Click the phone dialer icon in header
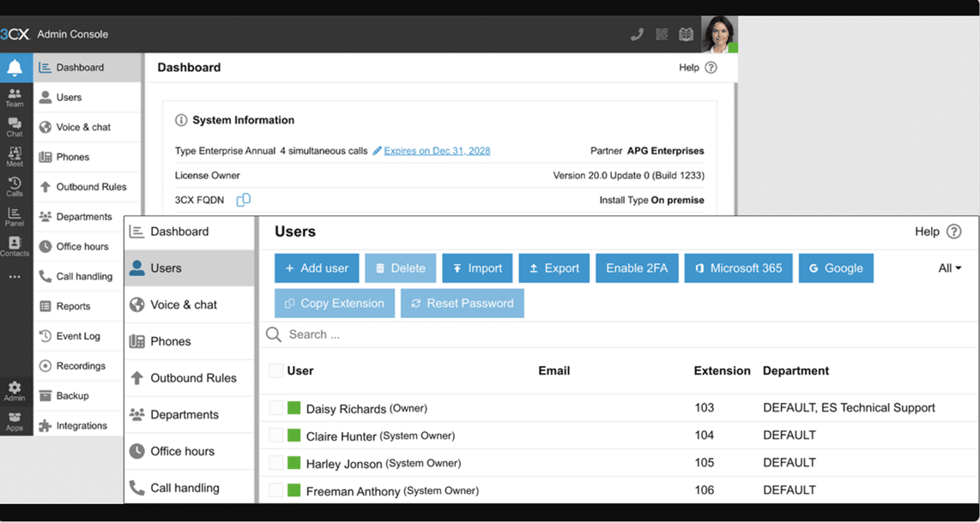 (x=637, y=35)
